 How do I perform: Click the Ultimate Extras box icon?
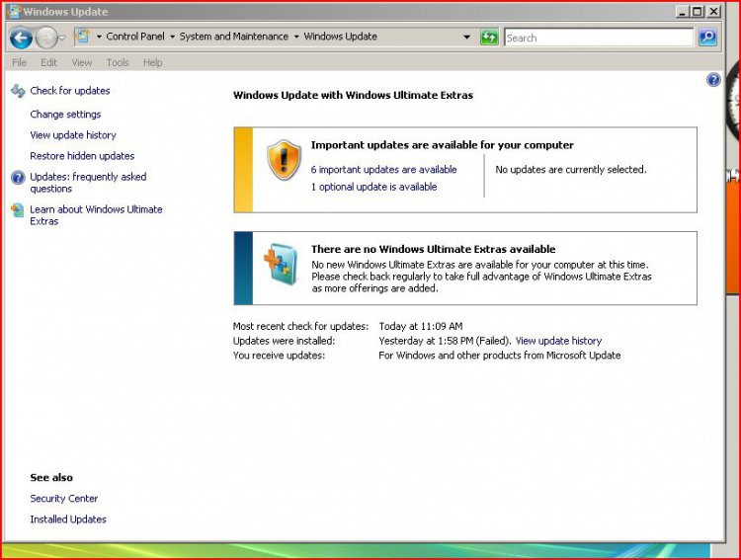[281, 264]
